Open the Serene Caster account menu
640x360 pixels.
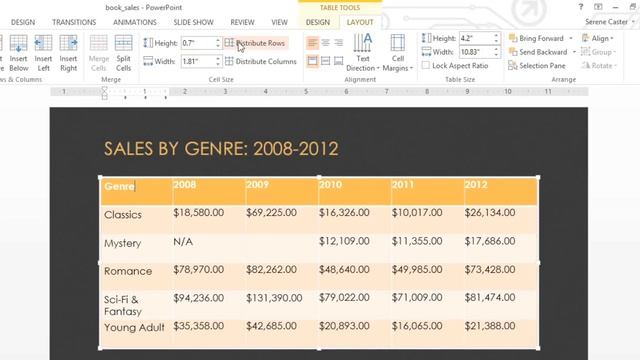click(610, 22)
